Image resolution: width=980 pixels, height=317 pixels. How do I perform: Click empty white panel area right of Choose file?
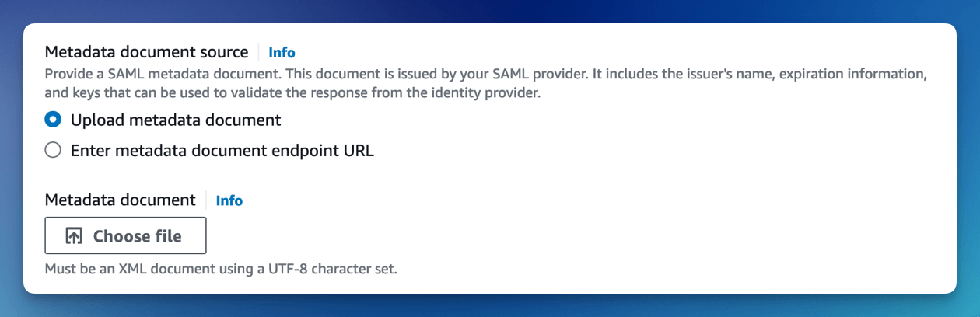pyautogui.click(x=576, y=236)
